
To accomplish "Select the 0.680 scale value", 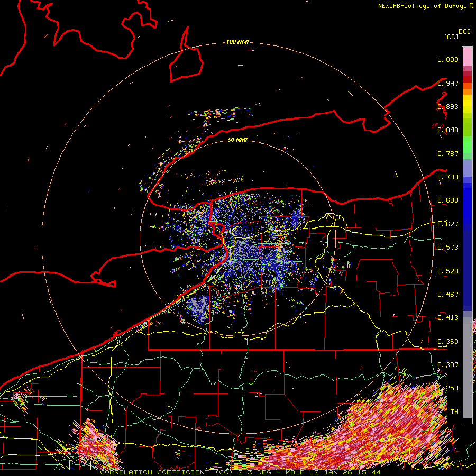I will click(x=448, y=200).
